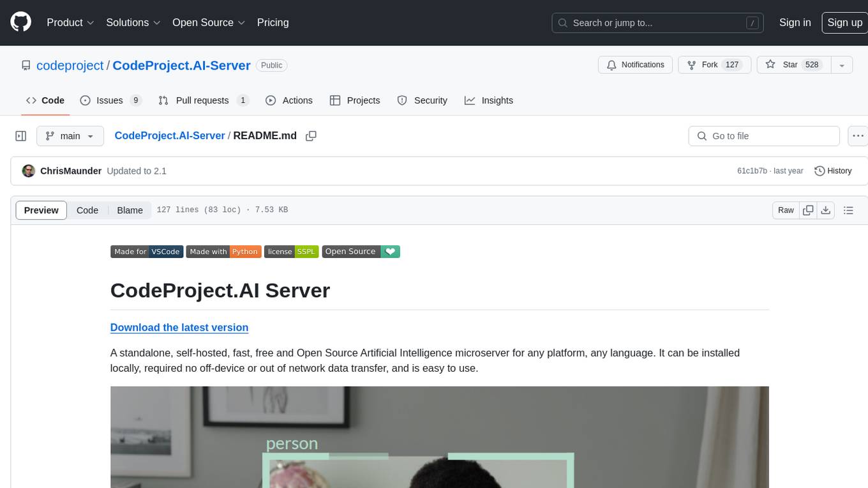
Task: Click the CodeProject.AI Server heading
Action: (x=220, y=290)
